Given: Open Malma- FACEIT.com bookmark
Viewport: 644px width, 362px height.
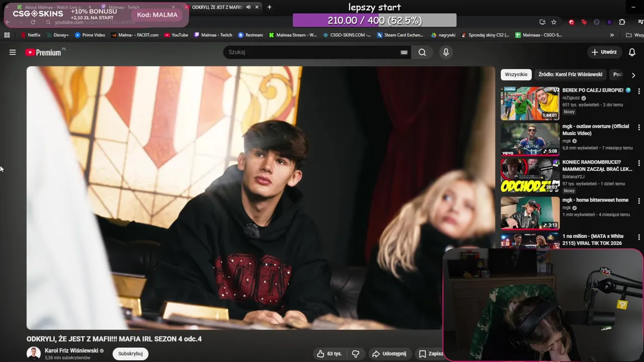Looking at the screenshot, I should (134, 35).
